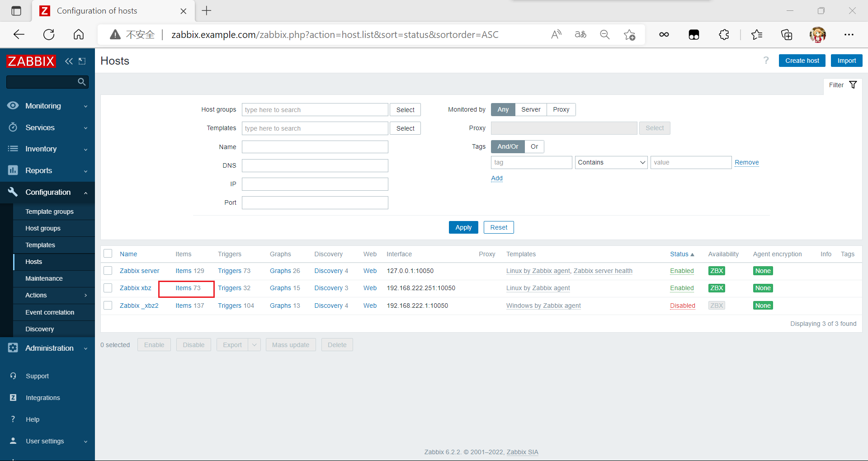Expand the Administration menu section
The width and height of the screenshot is (868, 461).
(85, 348)
